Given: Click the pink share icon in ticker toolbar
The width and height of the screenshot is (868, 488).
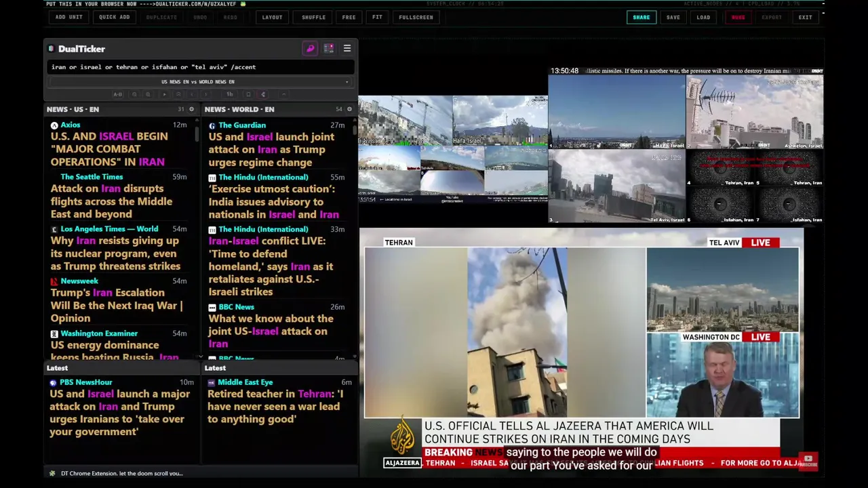Looking at the screenshot, I should [x=263, y=94].
